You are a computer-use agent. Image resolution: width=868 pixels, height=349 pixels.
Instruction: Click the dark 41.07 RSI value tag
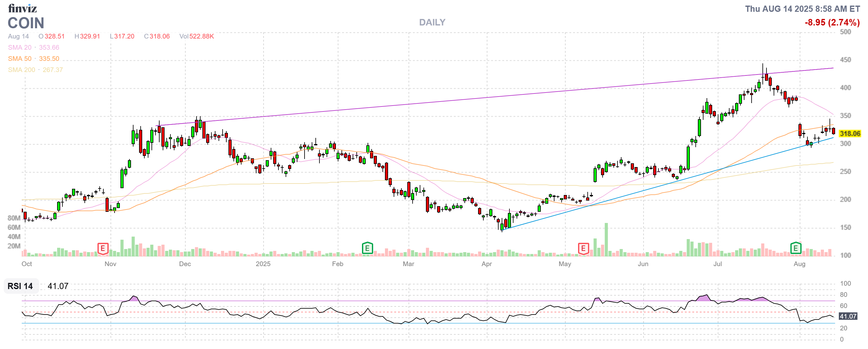[848, 316]
